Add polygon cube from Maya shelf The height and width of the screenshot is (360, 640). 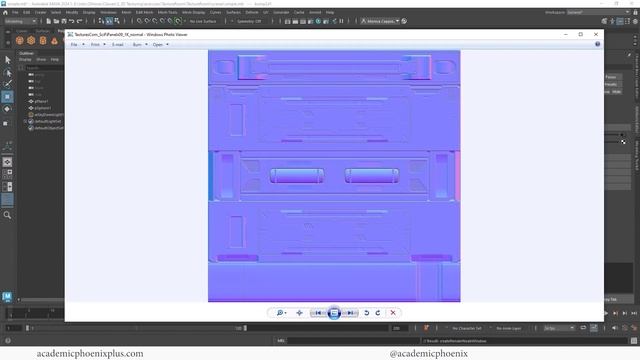point(31,40)
